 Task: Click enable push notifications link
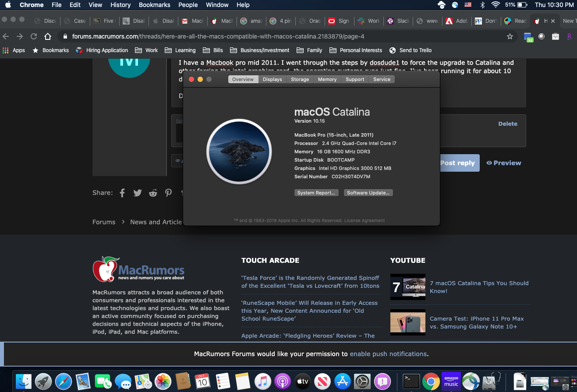click(x=388, y=354)
